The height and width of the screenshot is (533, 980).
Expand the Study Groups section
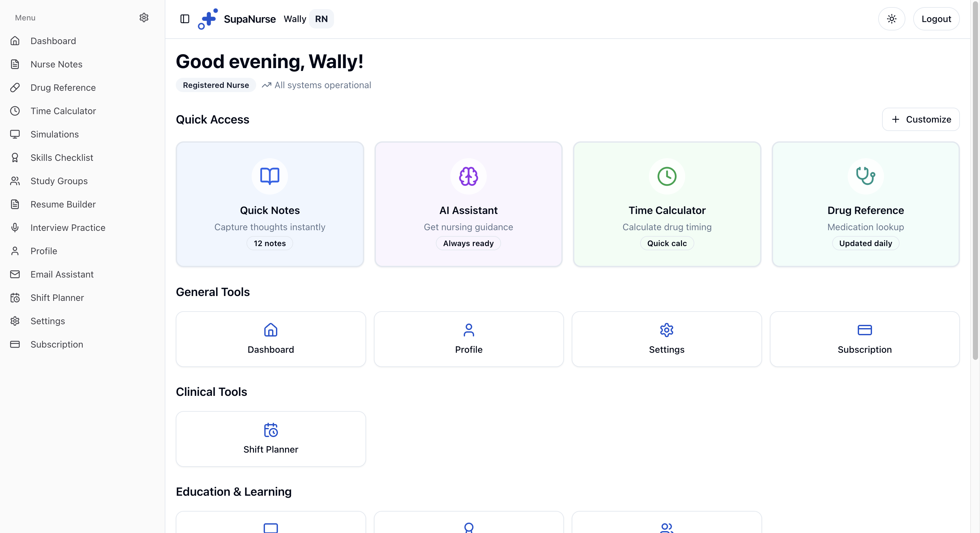click(x=59, y=181)
